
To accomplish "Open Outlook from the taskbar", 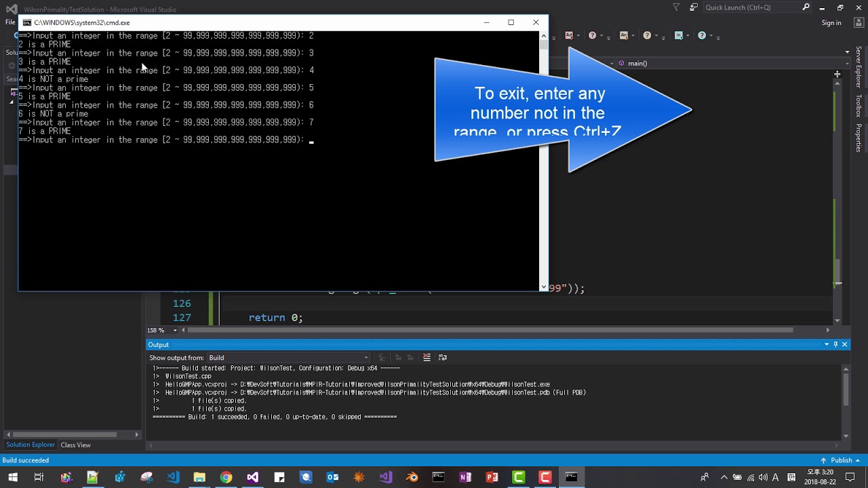I will (332, 477).
